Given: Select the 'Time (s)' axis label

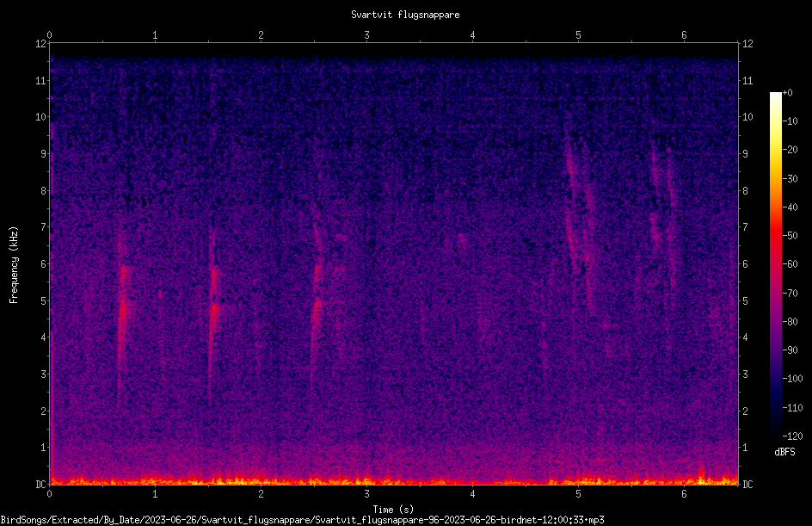Looking at the screenshot, I should [x=394, y=509].
